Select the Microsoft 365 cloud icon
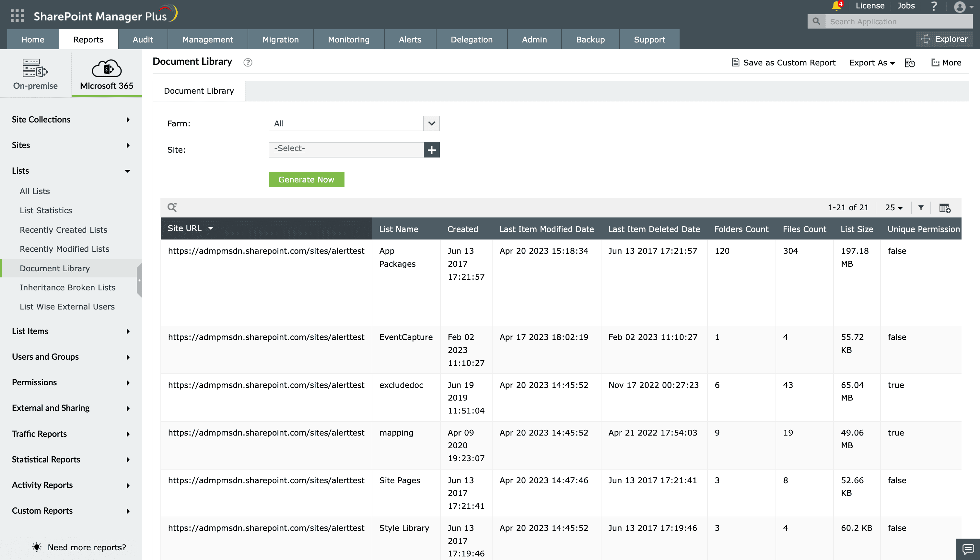Screen dimensions: 980x560 pos(107,68)
